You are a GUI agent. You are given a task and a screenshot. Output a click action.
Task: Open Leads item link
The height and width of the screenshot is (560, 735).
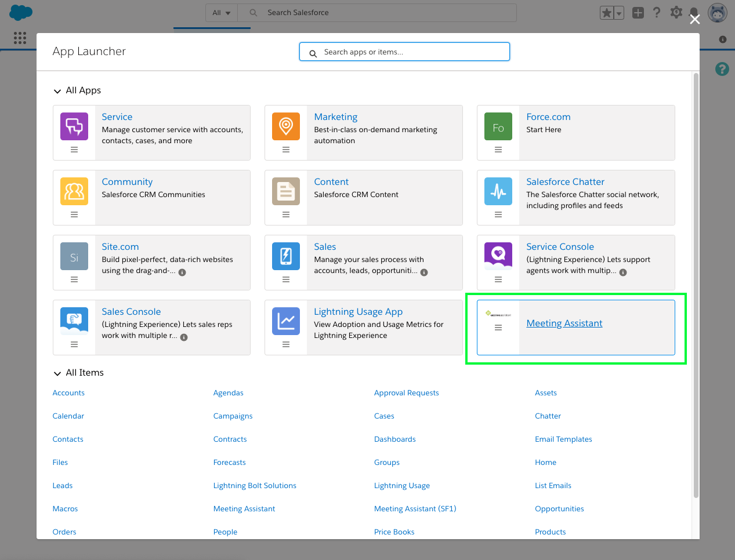[63, 485]
